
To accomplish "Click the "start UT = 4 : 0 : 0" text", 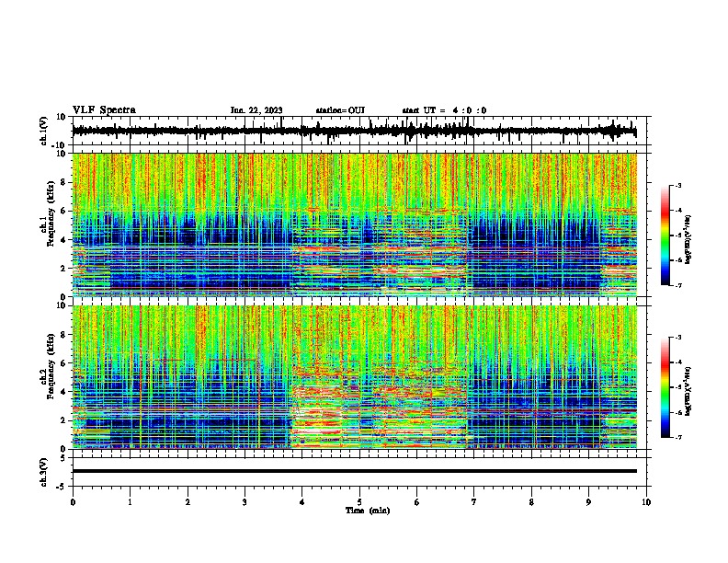I will [444, 110].
